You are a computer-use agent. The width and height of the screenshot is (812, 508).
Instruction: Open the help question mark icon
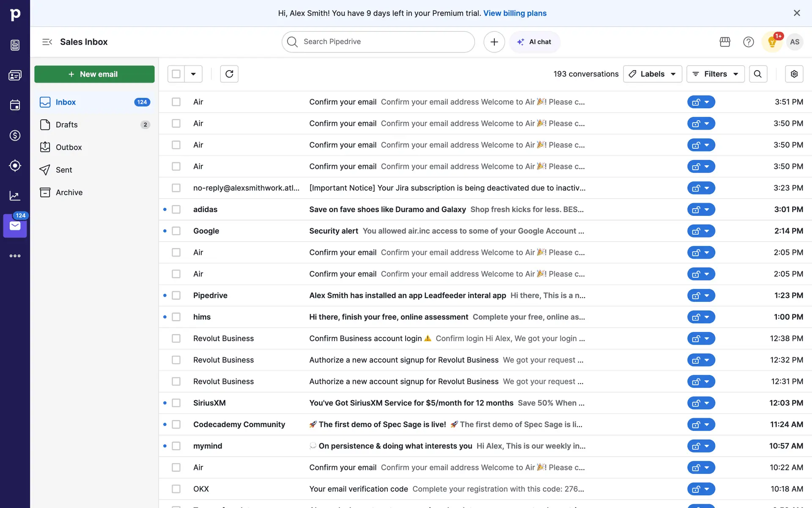pos(748,42)
